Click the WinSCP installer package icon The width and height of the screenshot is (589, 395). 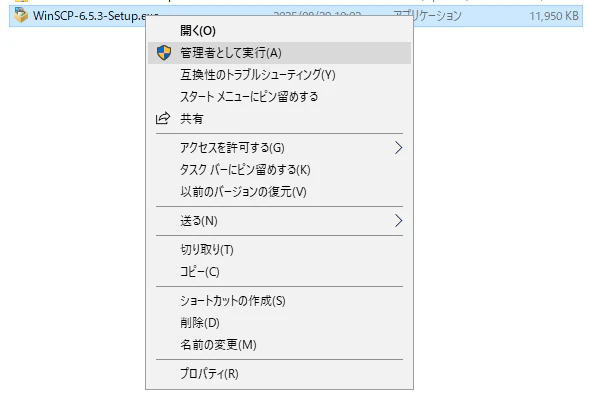[x=21, y=15]
